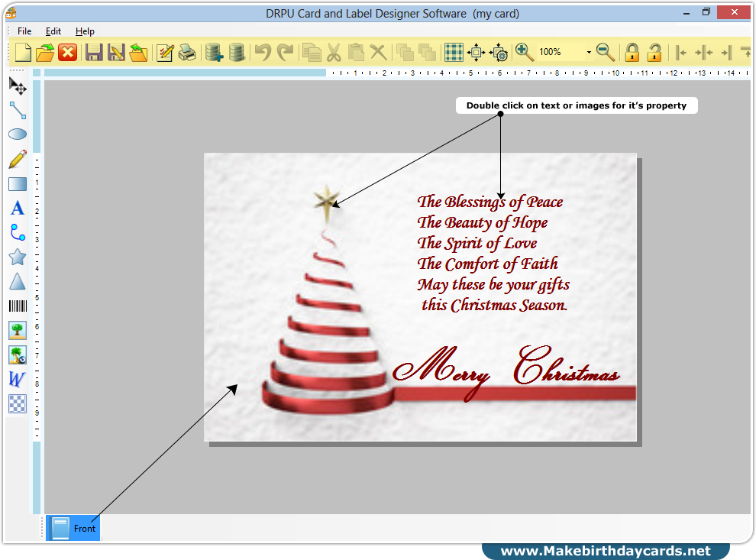756x560 pixels.
Task: Open the edit properties notepad icon
Action: click(x=165, y=52)
